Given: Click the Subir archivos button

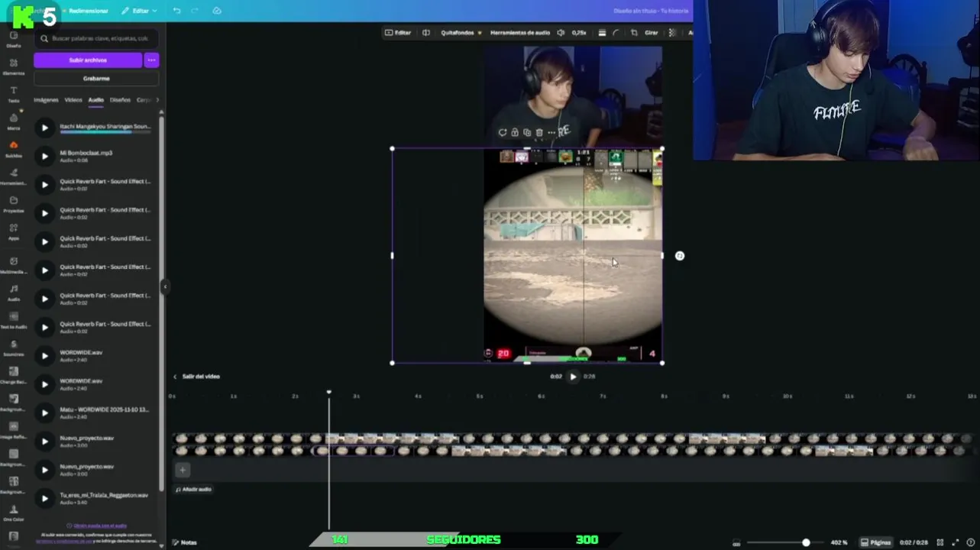Looking at the screenshot, I should (x=88, y=60).
